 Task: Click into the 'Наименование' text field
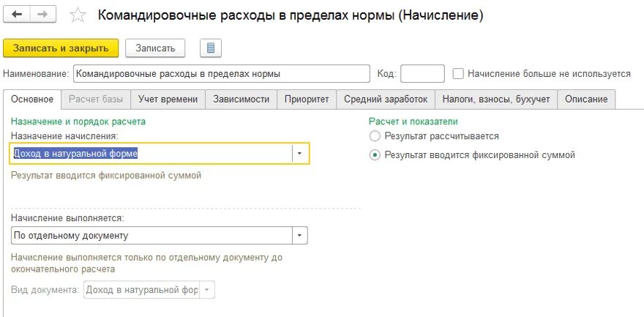[x=222, y=74]
